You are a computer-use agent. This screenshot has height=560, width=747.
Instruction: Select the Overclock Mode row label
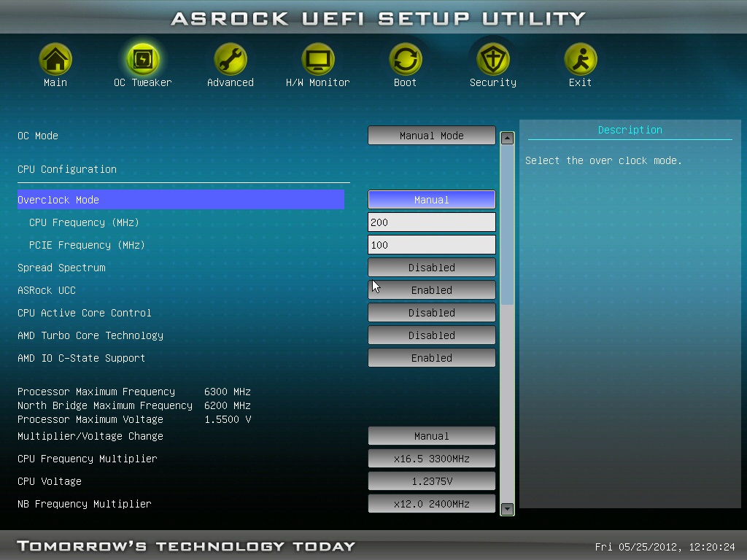click(x=181, y=200)
